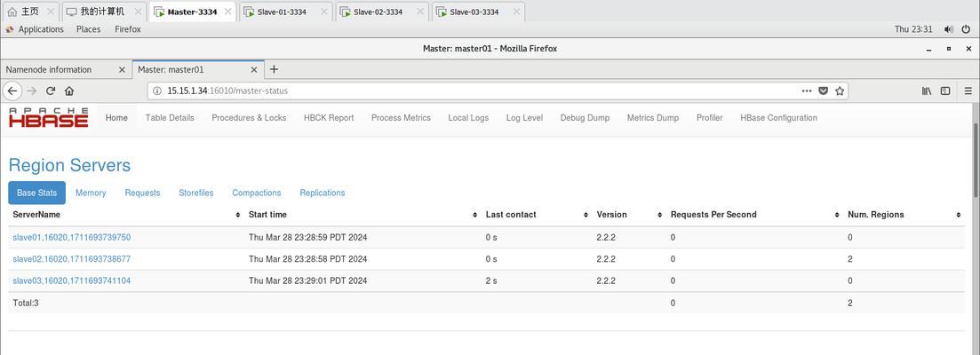Open the Applications menu

pos(35,29)
